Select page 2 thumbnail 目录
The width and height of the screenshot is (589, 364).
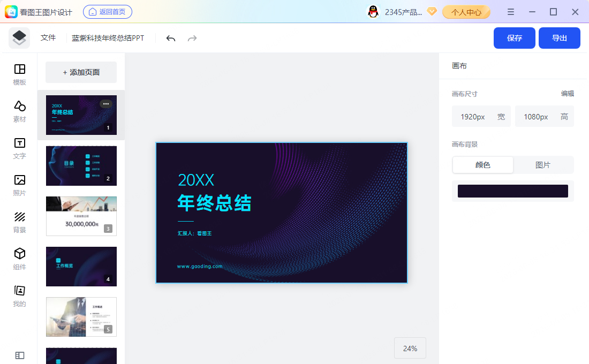pyautogui.click(x=81, y=165)
